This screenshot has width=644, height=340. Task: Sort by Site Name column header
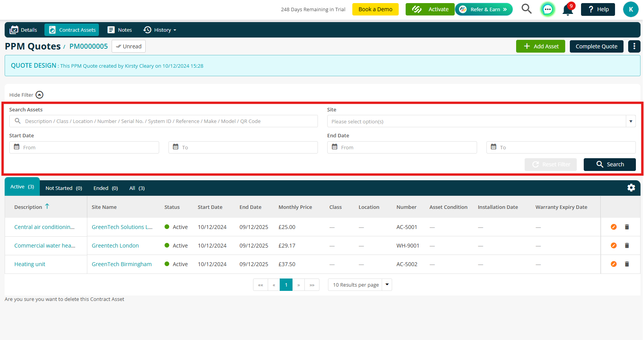(104, 207)
